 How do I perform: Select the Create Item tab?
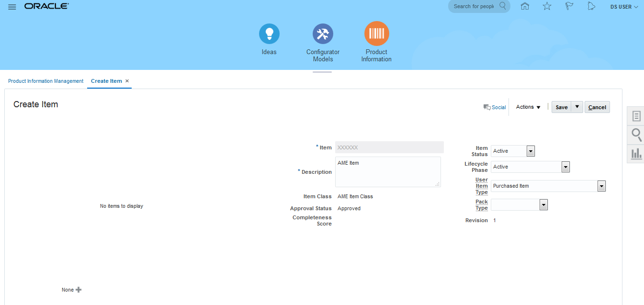point(106,81)
